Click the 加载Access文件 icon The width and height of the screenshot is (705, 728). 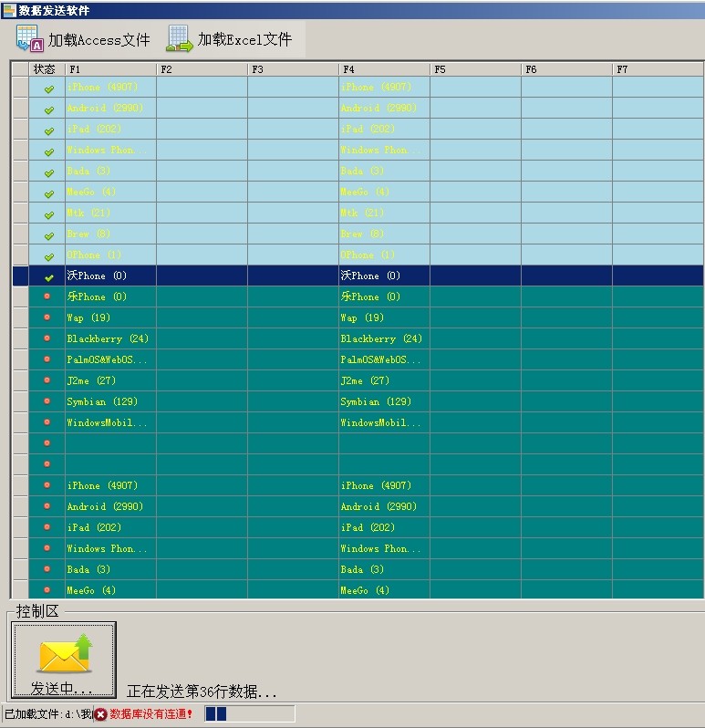click(30, 38)
